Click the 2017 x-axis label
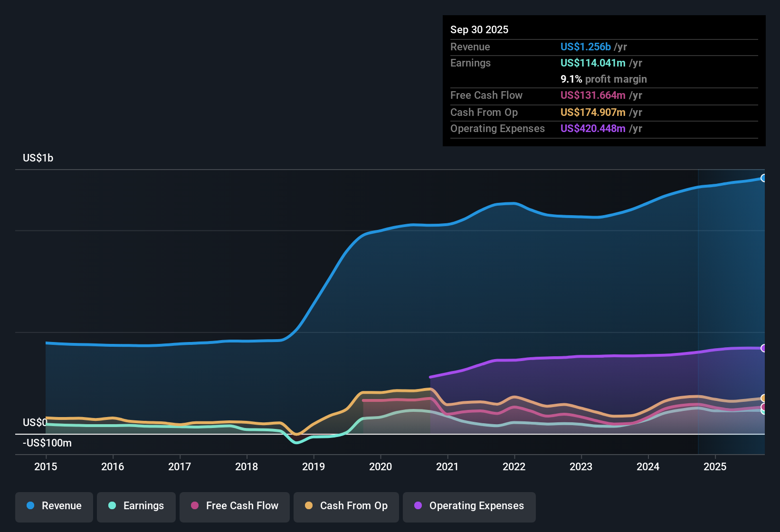 tap(180, 466)
